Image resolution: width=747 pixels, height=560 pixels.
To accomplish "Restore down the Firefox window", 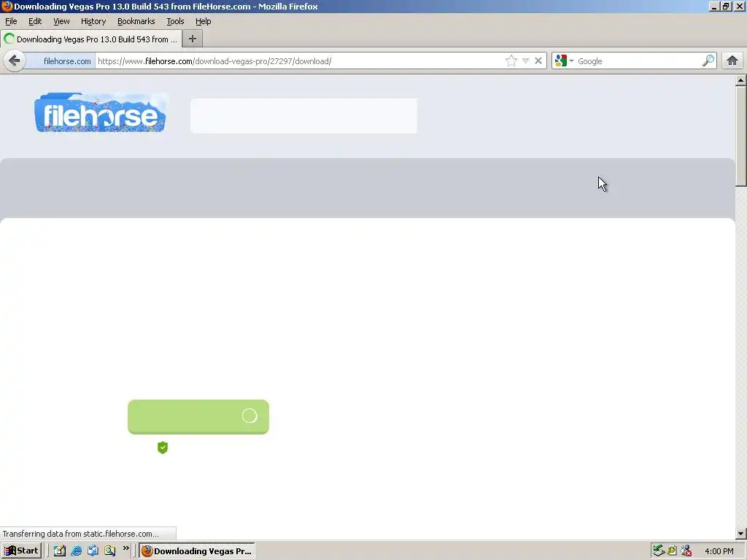I will tap(726, 7).
